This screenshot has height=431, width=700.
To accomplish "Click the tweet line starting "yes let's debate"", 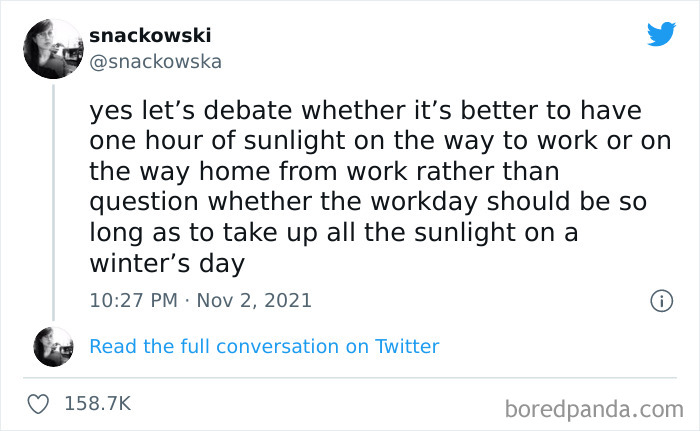I will coord(365,108).
